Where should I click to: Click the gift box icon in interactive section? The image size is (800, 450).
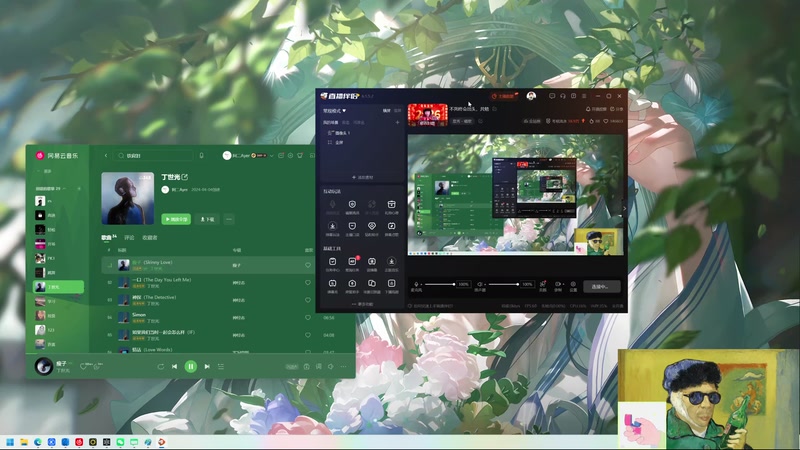pyautogui.click(x=391, y=205)
